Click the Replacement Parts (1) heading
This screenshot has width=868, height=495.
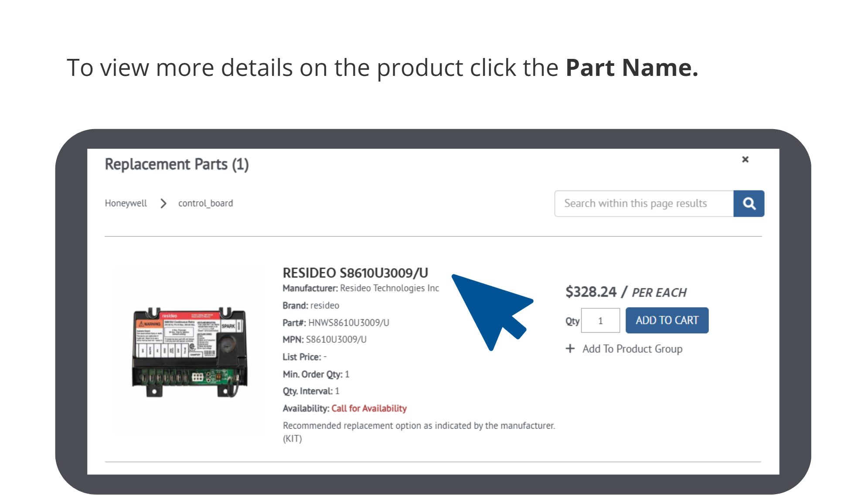(177, 164)
